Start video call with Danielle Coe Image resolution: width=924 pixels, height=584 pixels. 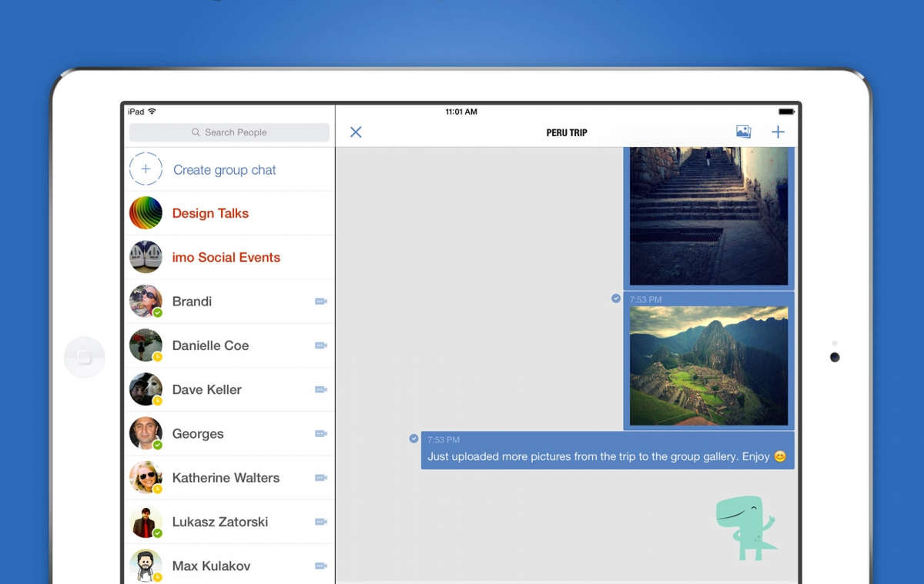click(321, 345)
